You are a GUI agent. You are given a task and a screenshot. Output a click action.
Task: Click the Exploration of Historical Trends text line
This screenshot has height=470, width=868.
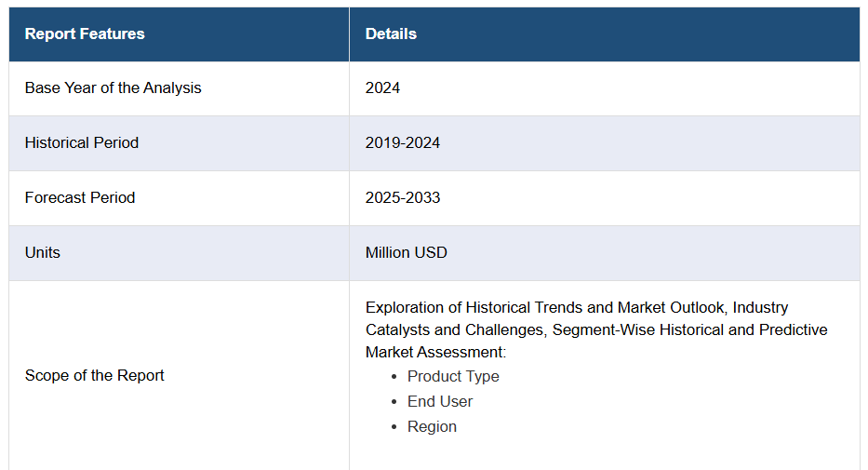pos(577,307)
